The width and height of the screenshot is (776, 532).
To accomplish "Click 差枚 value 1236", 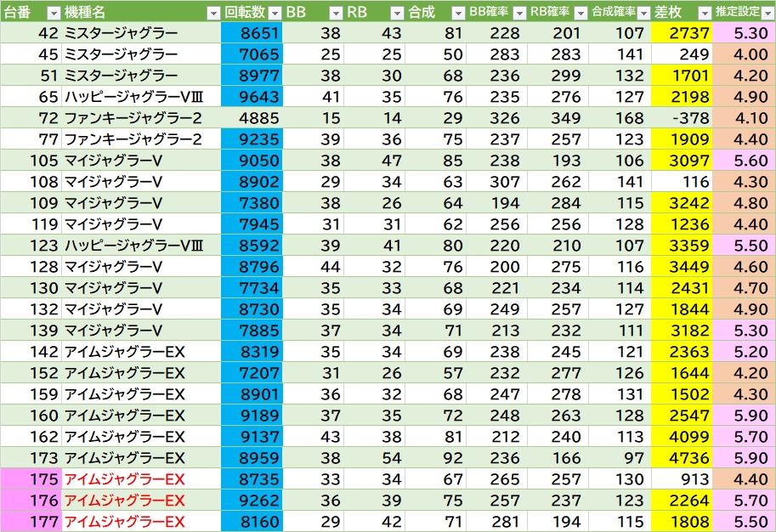I will click(x=682, y=224).
